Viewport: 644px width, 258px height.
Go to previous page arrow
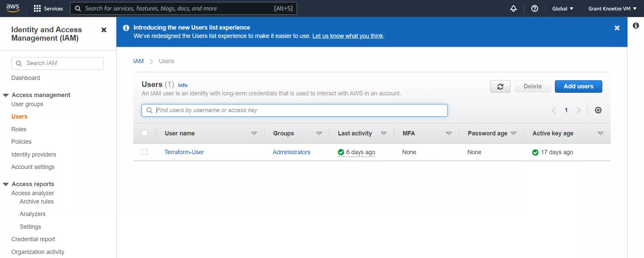(x=554, y=110)
